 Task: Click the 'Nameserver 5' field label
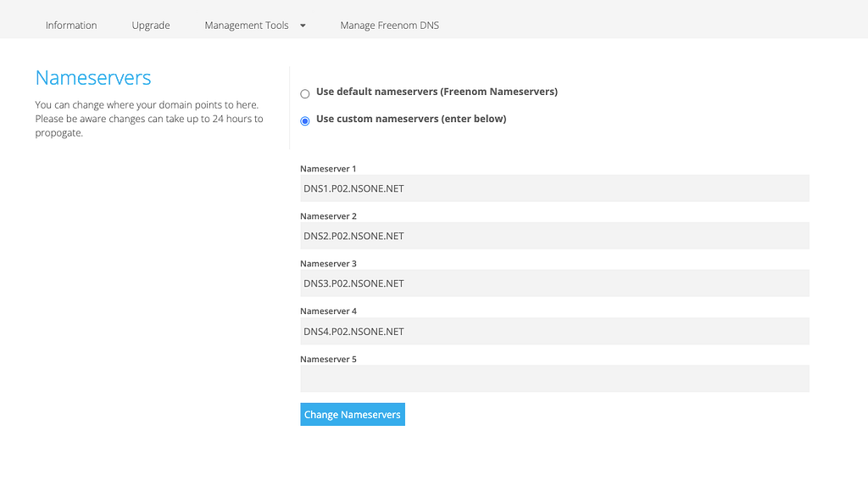(x=328, y=359)
